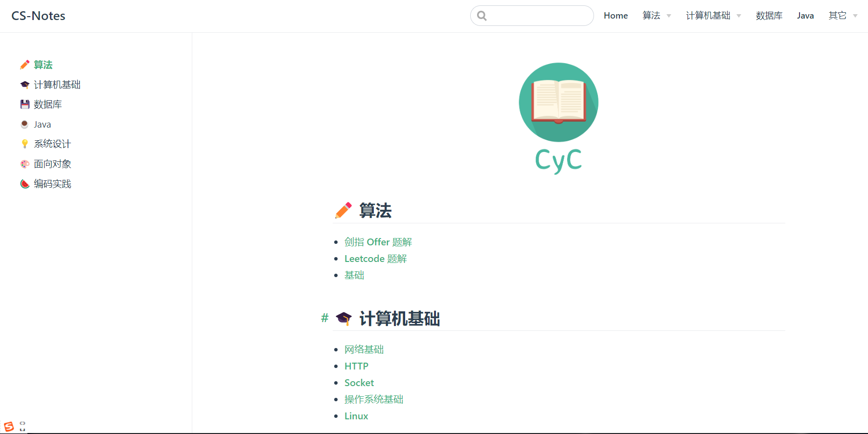
Task: Open the 其它 dropdown menu
Action: [x=843, y=16]
